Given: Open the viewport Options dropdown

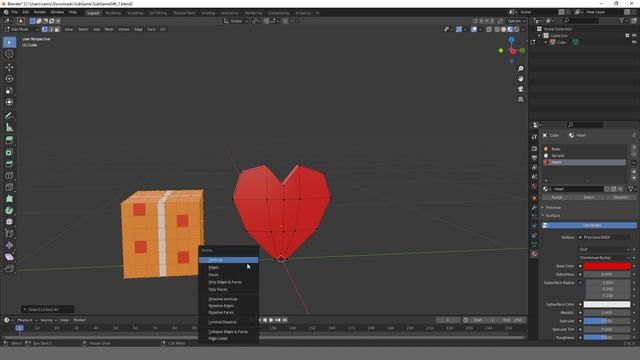Looking at the screenshot, I should point(516,21).
